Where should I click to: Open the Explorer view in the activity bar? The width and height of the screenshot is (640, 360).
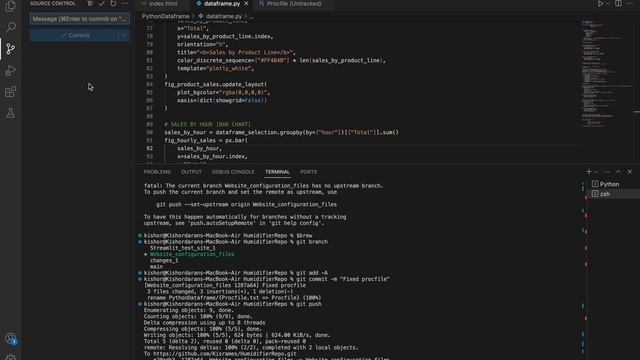pyautogui.click(x=11, y=6)
